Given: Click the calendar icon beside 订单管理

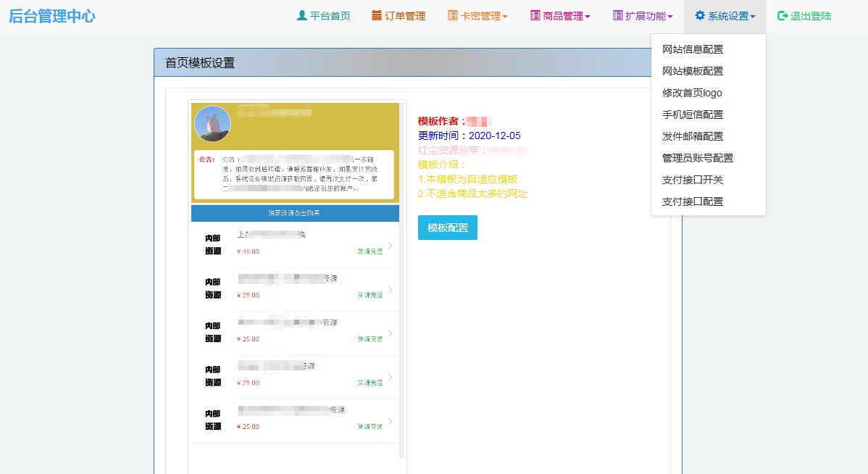Looking at the screenshot, I should click(377, 16).
